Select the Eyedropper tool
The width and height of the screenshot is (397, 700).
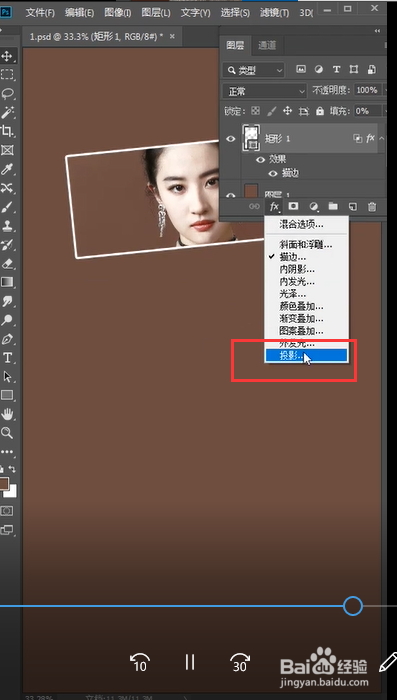pyautogui.click(x=7, y=169)
